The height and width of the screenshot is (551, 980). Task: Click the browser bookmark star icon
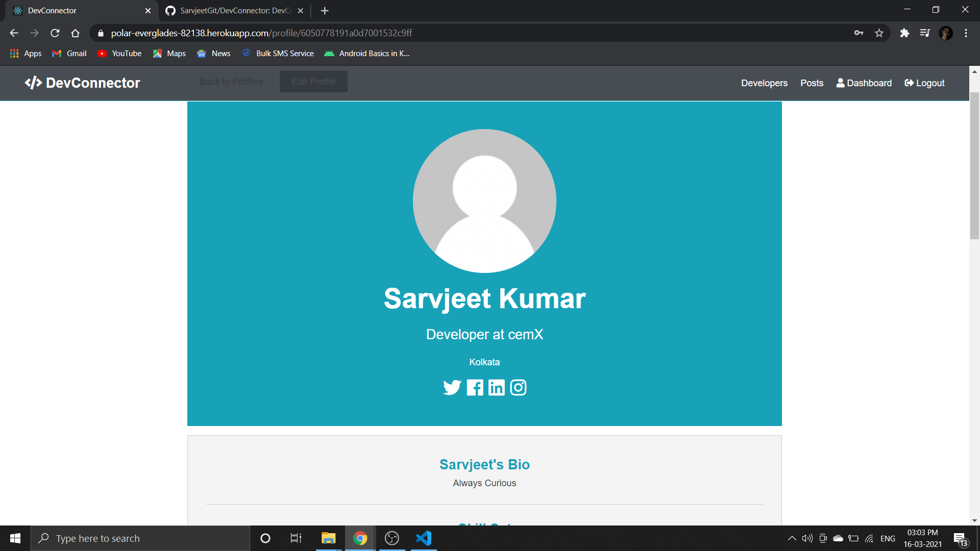[879, 33]
